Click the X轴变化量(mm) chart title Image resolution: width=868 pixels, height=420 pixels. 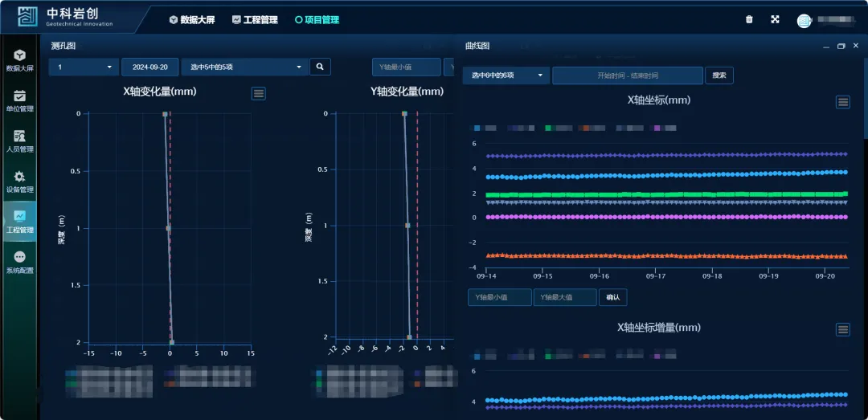[160, 92]
